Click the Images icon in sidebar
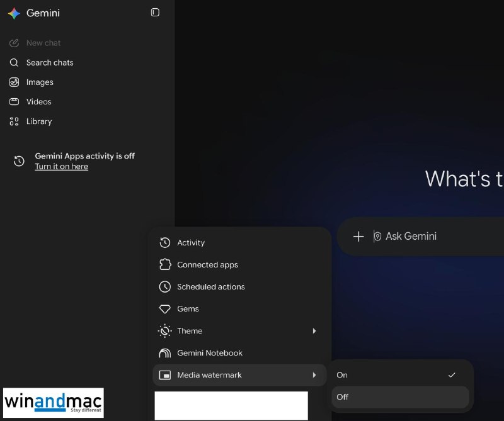Viewport: 504px width, 421px height. pyautogui.click(x=14, y=82)
